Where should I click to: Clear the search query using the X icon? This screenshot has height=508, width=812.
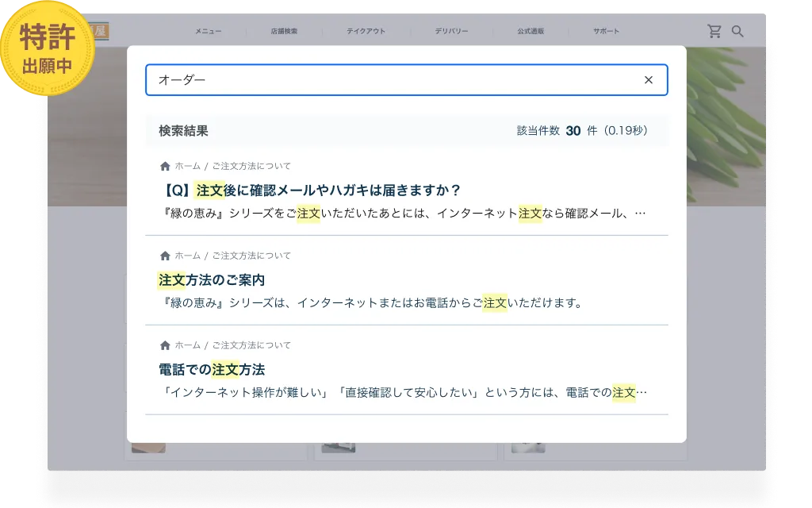pyautogui.click(x=649, y=79)
